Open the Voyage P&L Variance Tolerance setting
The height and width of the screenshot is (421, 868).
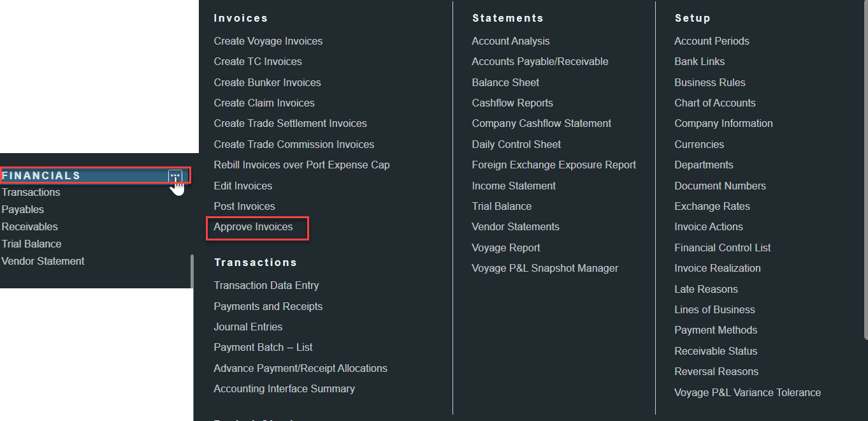tap(747, 393)
